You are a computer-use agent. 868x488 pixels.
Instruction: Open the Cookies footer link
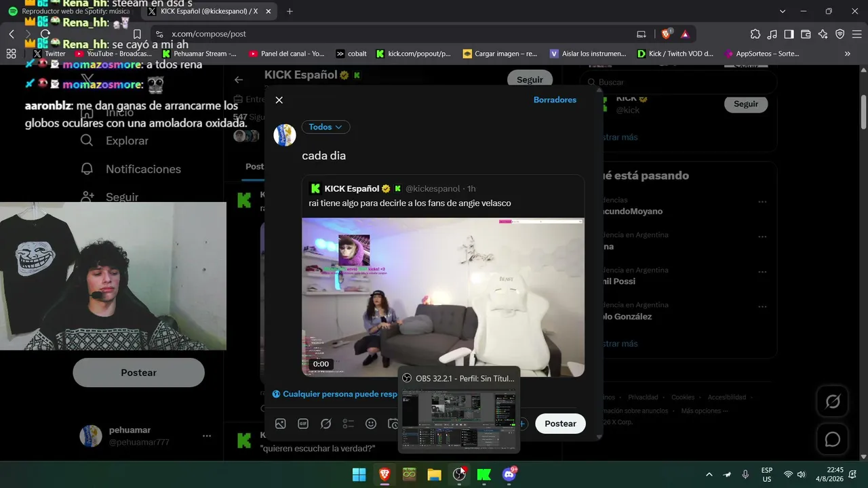[x=683, y=397]
